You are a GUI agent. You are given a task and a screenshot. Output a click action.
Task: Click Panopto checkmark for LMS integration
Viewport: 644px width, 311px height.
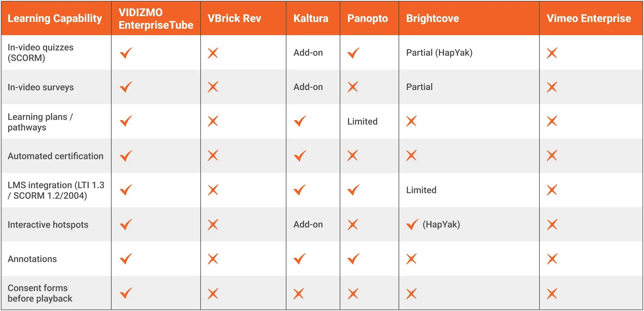[353, 190]
